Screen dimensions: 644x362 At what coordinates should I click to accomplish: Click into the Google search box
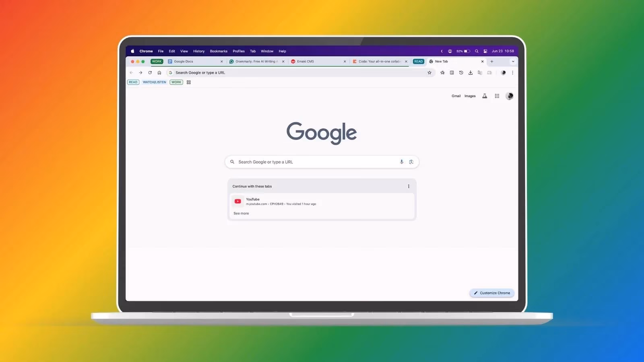point(322,162)
